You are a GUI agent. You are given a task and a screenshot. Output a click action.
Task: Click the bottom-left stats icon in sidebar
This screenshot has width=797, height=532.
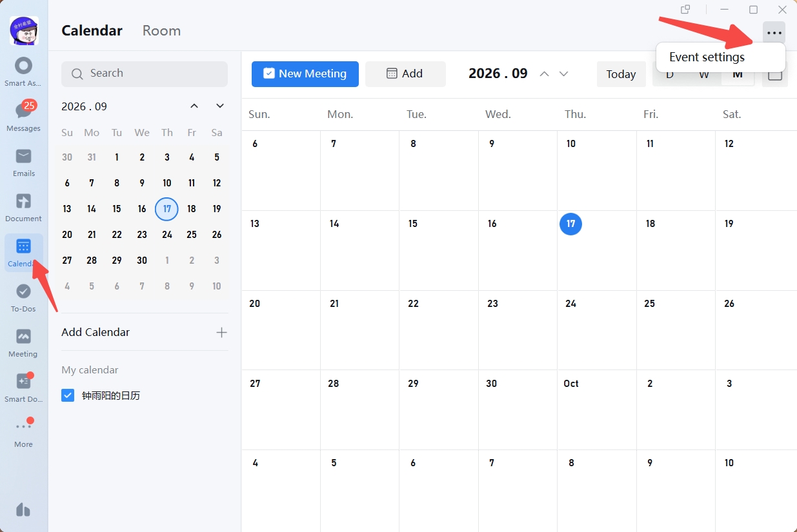click(23, 509)
